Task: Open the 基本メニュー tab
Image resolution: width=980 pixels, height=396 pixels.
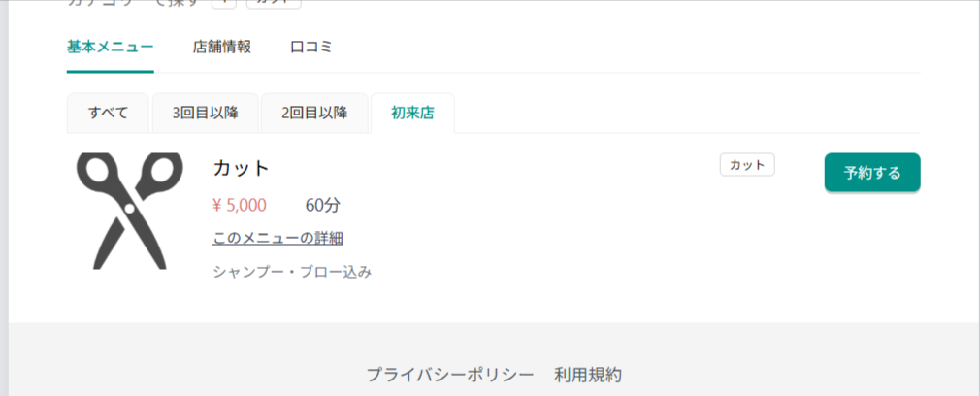Action: 110,47
